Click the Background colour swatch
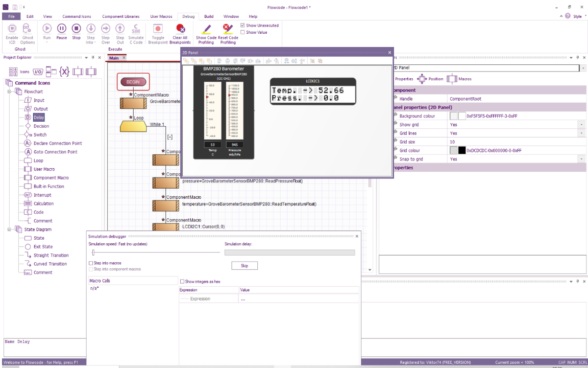The image size is (588, 368). click(x=454, y=116)
